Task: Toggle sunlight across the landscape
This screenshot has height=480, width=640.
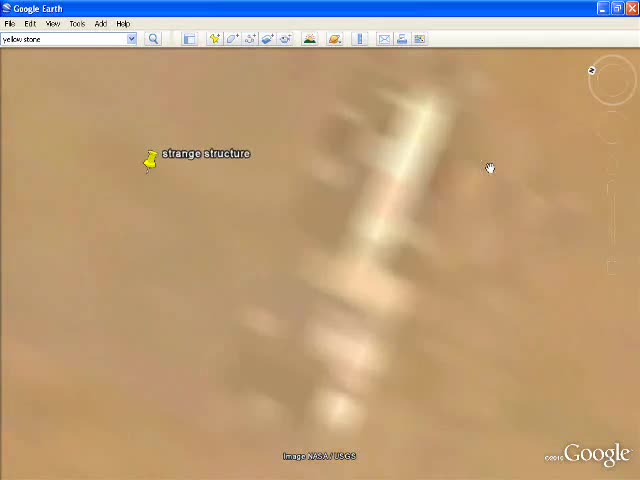Action: 310,39
